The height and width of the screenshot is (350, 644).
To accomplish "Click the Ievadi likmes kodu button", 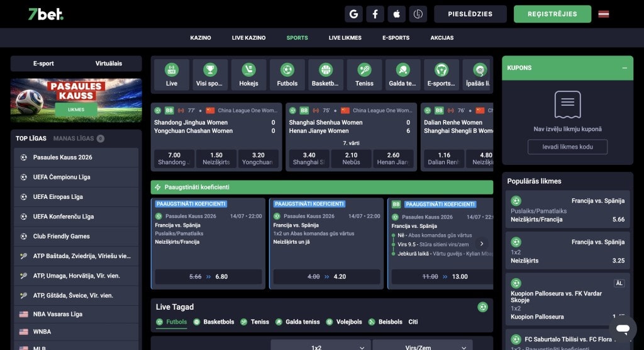I will coord(568,147).
